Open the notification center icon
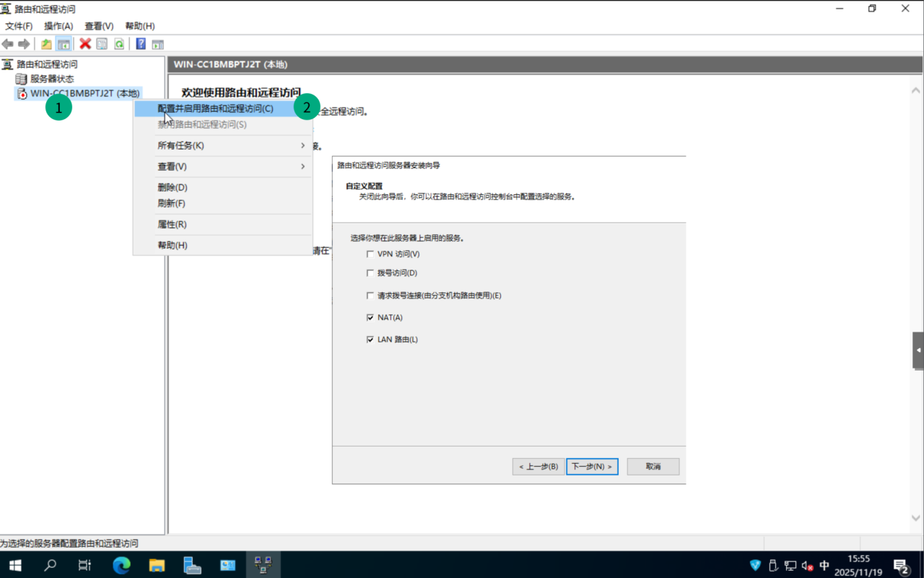The width and height of the screenshot is (924, 578). point(901,566)
